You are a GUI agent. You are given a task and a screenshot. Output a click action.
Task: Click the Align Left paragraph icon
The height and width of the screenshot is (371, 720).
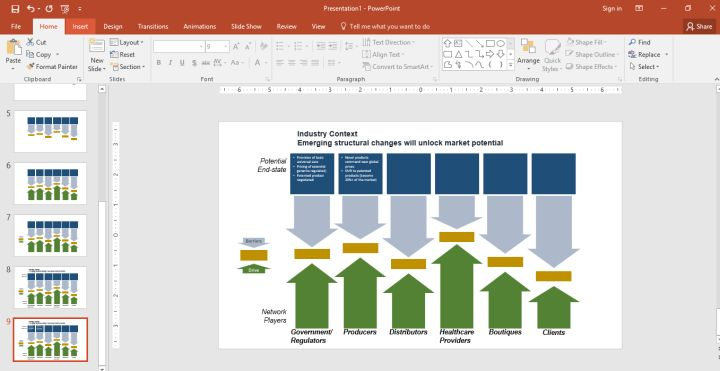click(280, 63)
